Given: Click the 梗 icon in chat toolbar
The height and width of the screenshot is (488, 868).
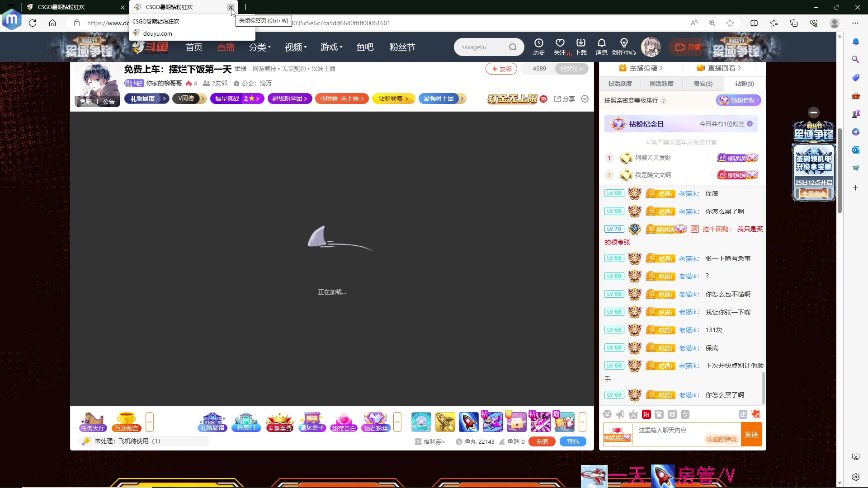Looking at the screenshot, I should [672, 414].
